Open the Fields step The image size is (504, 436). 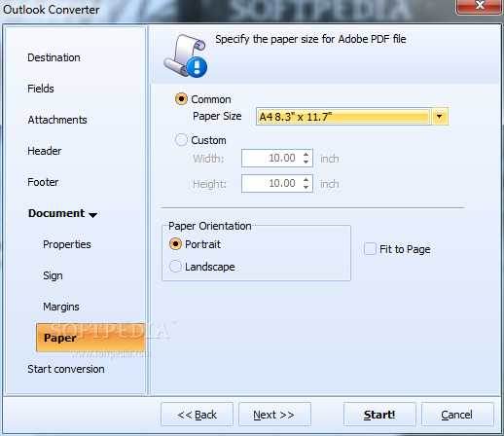41,89
